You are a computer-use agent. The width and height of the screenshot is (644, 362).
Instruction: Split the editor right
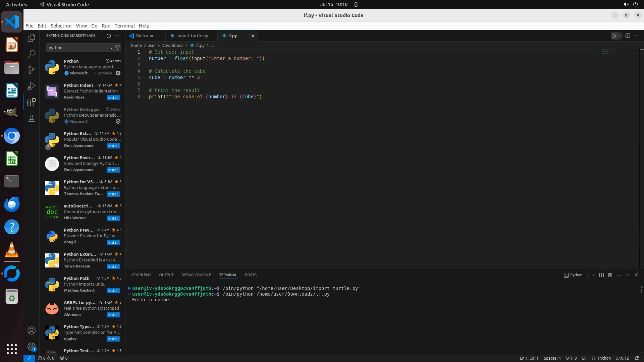[x=628, y=36]
